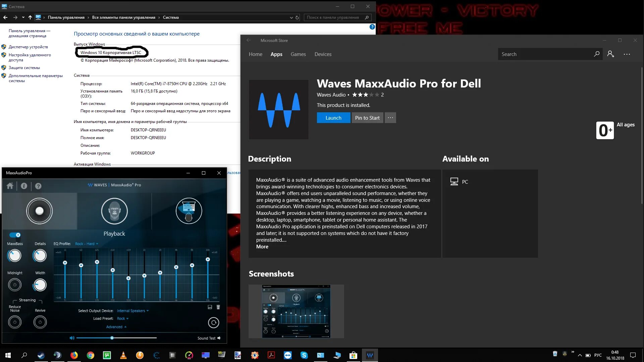Viewport: 644px width, 362px height.
Task: Mute using the volume speaker icon
Action: point(72,338)
